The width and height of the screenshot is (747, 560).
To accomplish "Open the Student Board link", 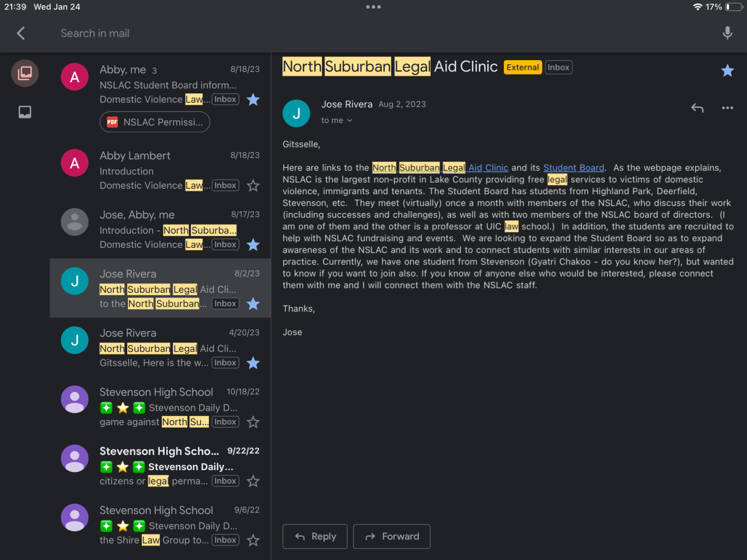I will 574,168.
